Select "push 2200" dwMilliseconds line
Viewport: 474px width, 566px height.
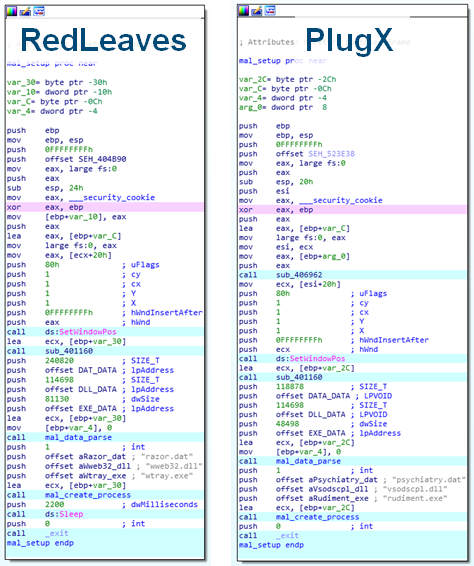click(102, 505)
